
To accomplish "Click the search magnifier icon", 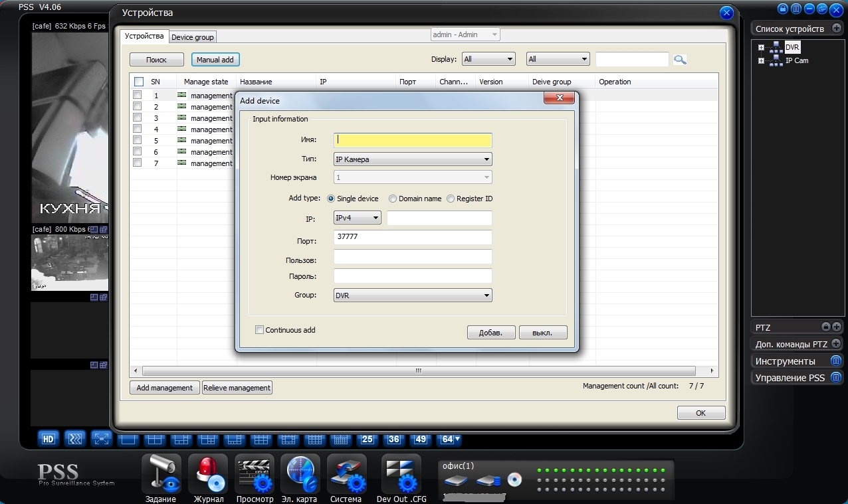I will coord(679,60).
